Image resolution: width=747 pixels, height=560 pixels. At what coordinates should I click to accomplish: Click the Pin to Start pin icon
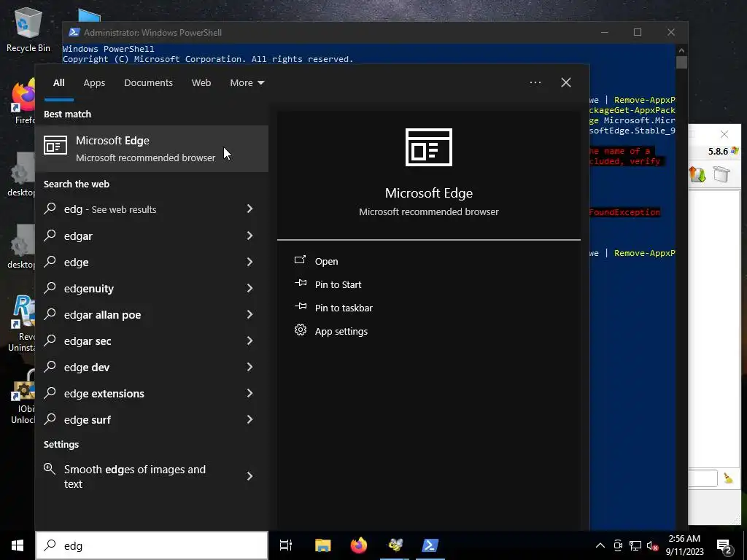301,284
